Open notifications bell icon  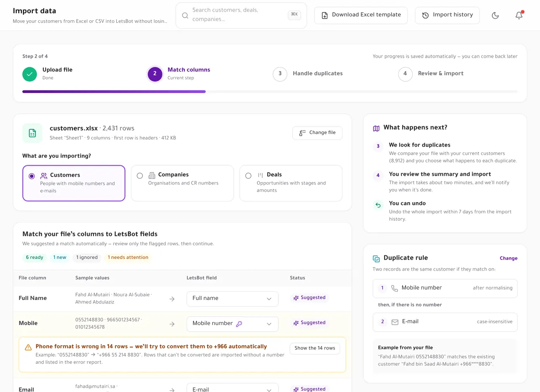tap(519, 15)
